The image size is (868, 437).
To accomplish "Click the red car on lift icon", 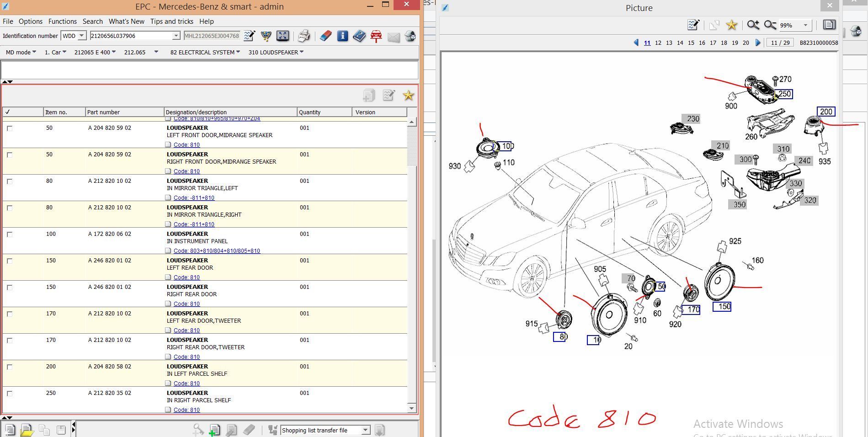I will point(376,36).
